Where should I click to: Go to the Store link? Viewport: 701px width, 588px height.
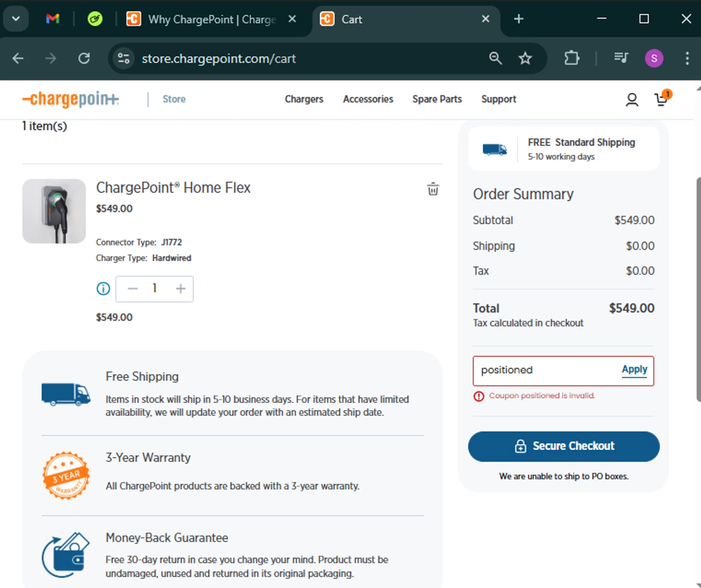coord(174,99)
